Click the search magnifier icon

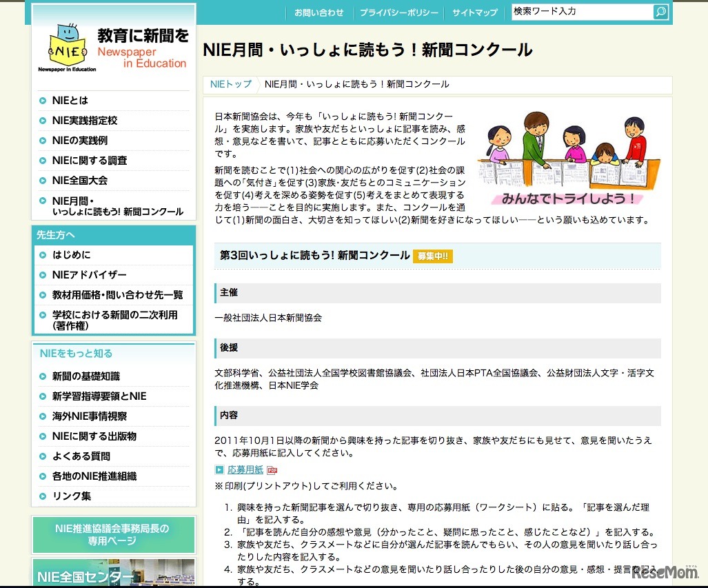click(661, 12)
